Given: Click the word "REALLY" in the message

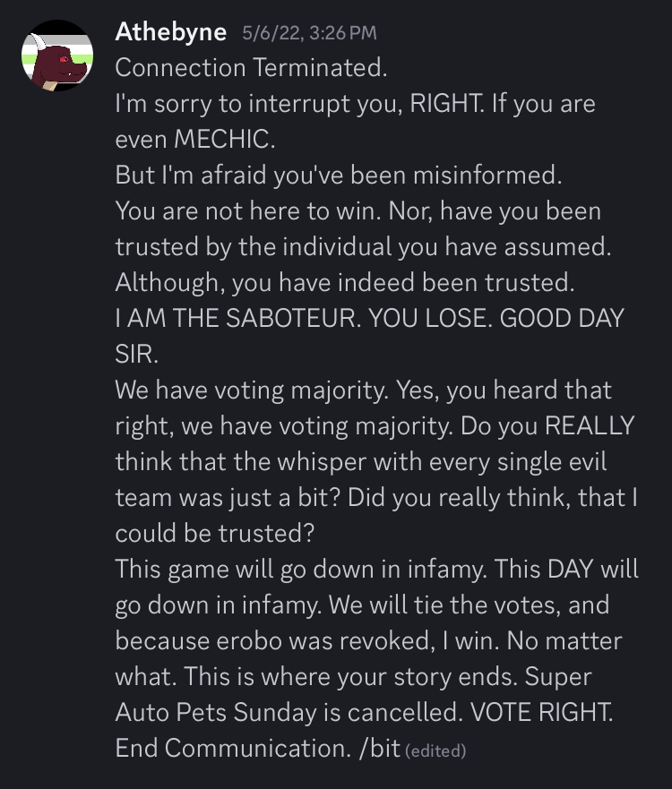Looking at the screenshot, I should tap(590, 425).
